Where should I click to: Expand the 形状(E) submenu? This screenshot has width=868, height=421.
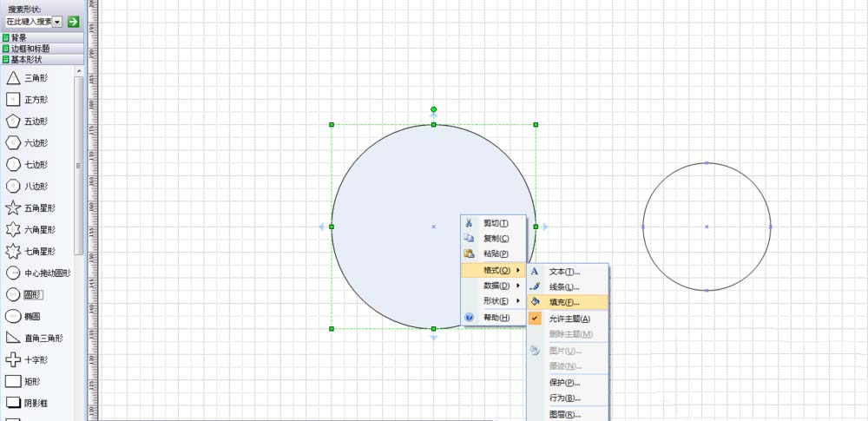point(496,301)
